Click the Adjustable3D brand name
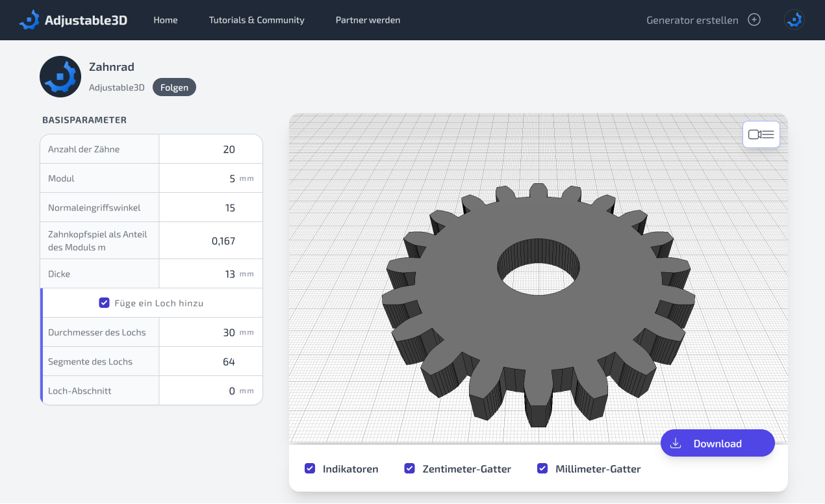Viewport: 825px width, 504px height. (x=86, y=20)
